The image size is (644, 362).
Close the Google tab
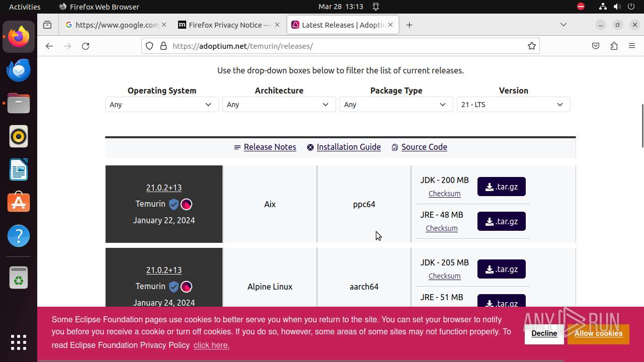[164, 25]
